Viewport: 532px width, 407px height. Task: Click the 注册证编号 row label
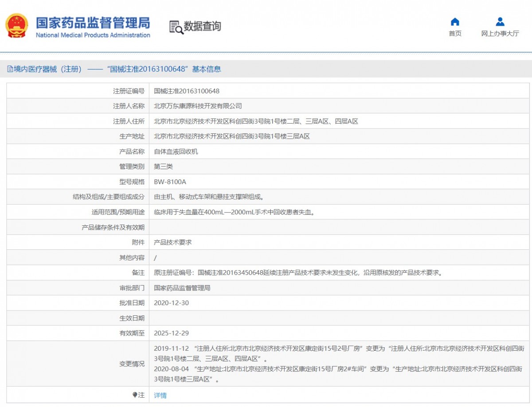[x=129, y=91]
